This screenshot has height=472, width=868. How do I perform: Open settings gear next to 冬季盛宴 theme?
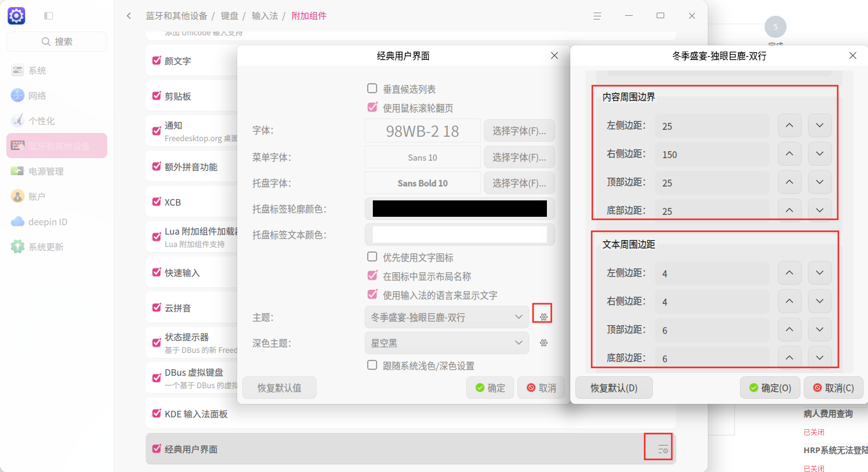point(543,316)
